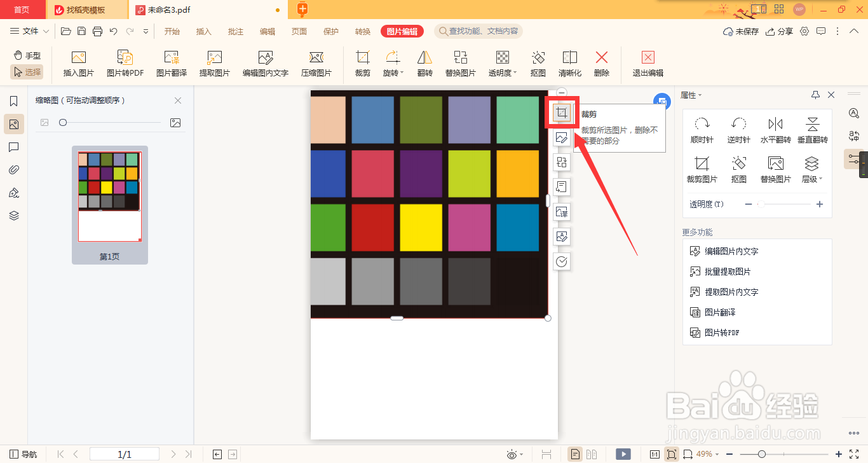Click the Print icon in quick toolbar

97,31
